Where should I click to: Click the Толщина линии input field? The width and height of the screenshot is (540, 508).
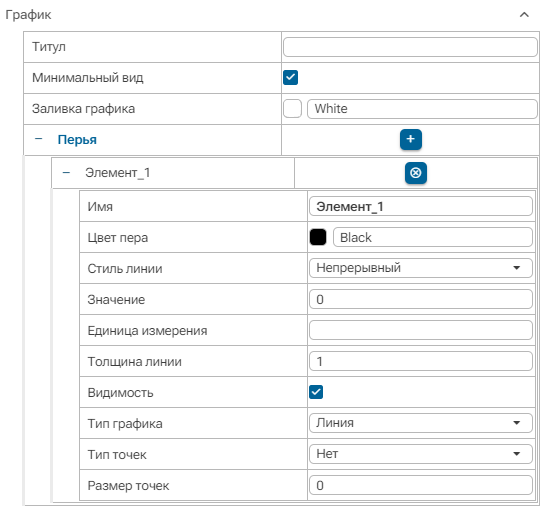click(420, 361)
